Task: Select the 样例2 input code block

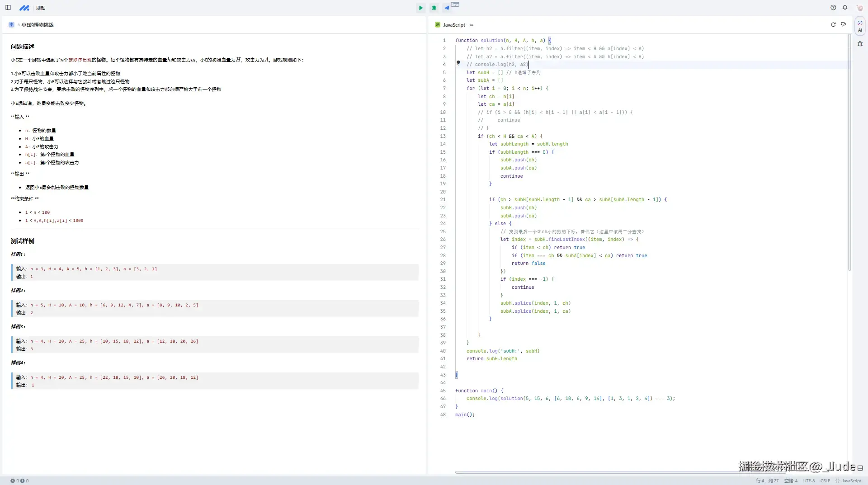Action: [215, 308]
